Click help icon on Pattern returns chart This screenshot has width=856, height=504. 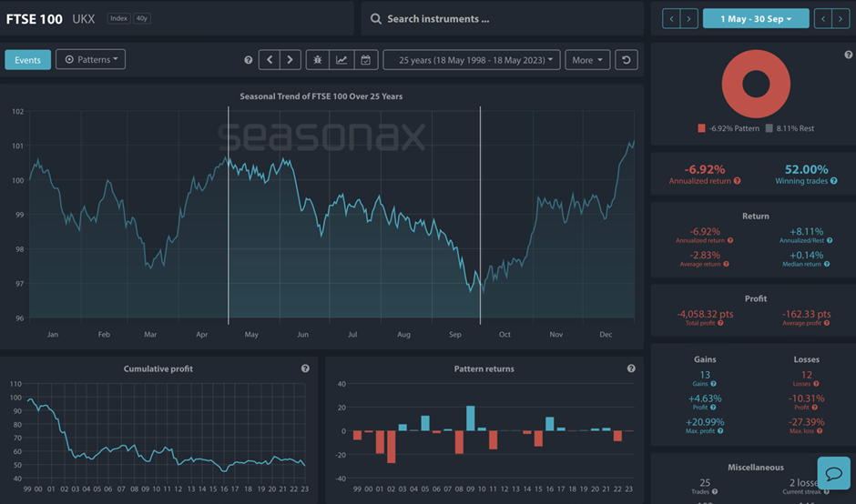631,368
